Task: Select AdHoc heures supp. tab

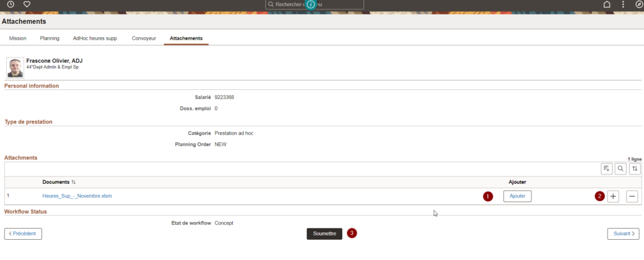Action: coord(95,38)
